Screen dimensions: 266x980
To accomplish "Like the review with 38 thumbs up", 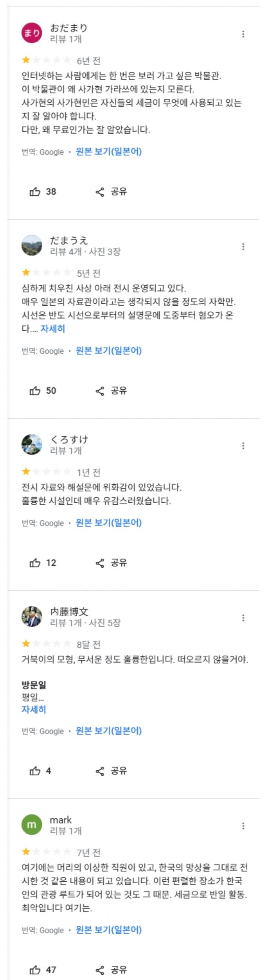I will point(35,192).
